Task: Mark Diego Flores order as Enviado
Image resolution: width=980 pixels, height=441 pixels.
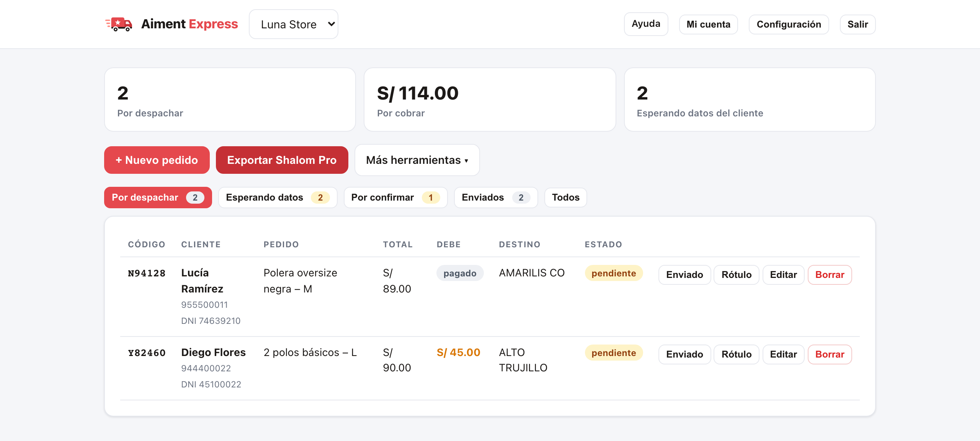Action: pyautogui.click(x=684, y=354)
